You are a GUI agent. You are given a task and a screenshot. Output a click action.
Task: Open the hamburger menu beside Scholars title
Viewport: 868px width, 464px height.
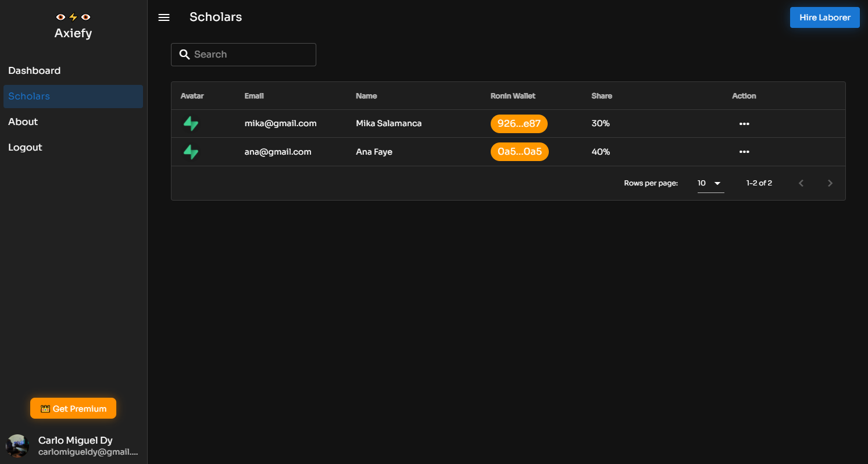point(163,17)
